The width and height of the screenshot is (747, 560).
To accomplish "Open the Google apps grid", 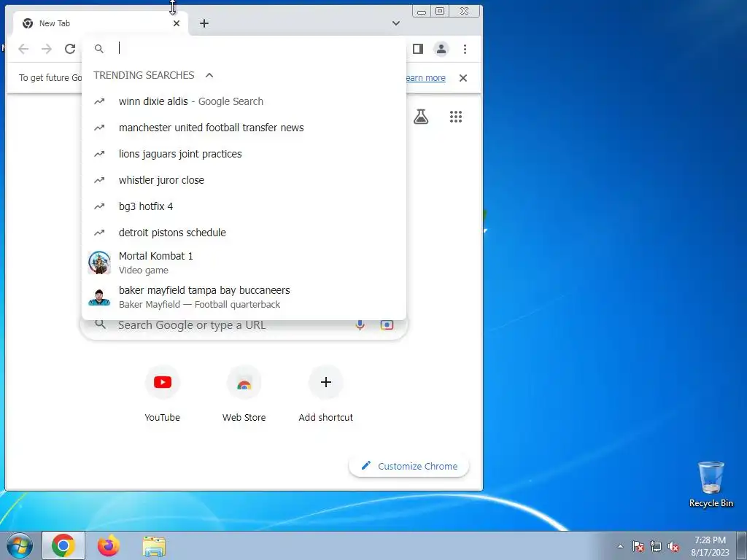I will point(456,117).
